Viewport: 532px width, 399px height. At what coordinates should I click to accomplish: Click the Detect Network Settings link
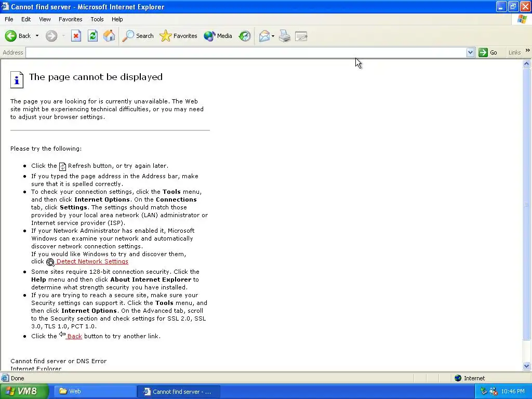pos(92,261)
